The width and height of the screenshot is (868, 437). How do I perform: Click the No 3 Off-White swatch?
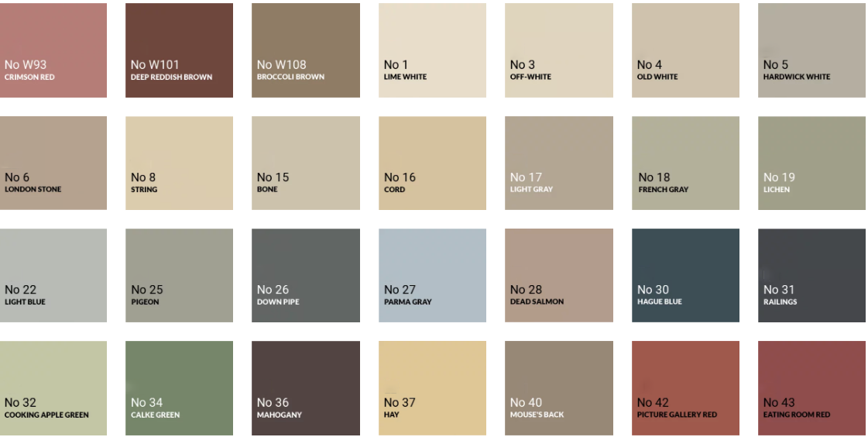[x=559, y=50]
